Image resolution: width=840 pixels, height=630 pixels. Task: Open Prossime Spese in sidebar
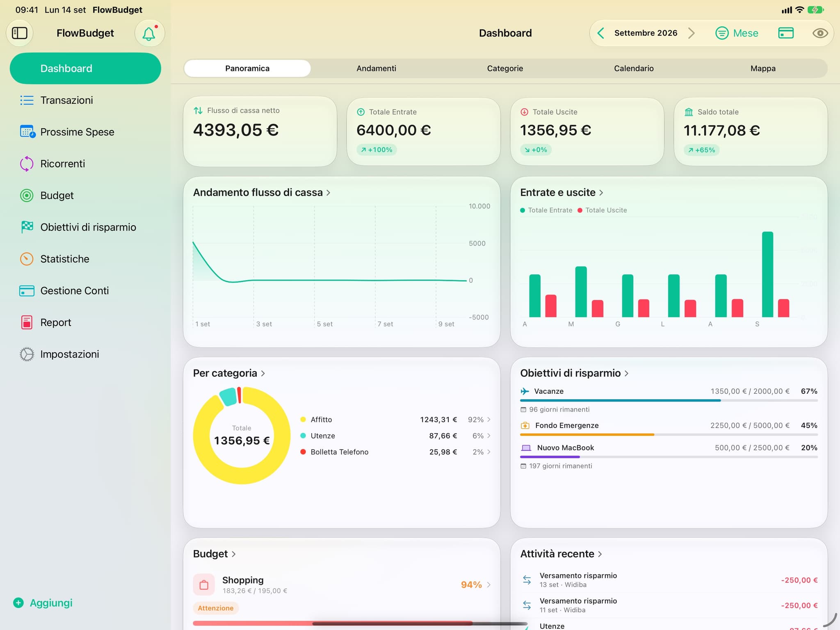[x=85, y=132]
